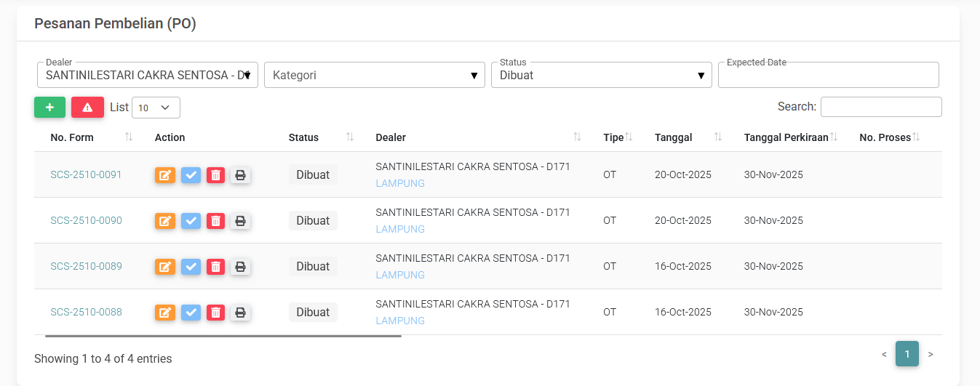Change the List page size selector
This screenshot has height=386, width=980.
tap(156, 108)
